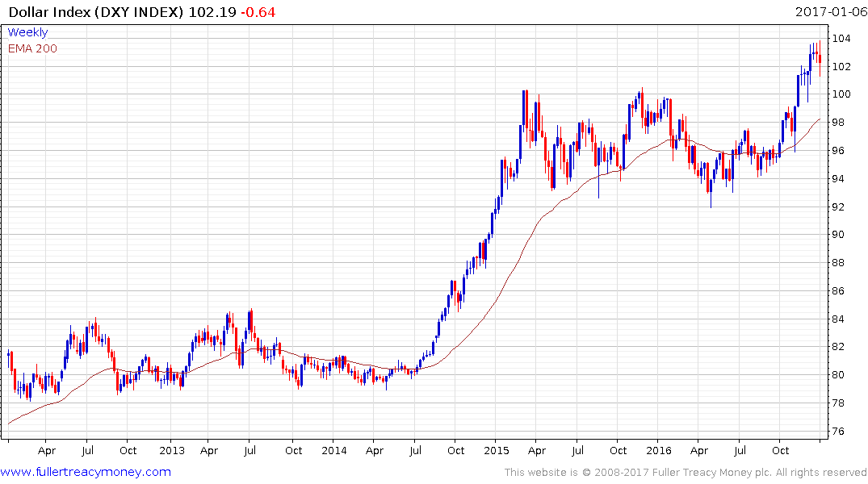The width and height of the screenshot is (868, 484).
Task: Click the 80 price axis label
Action: pos(838,375)
